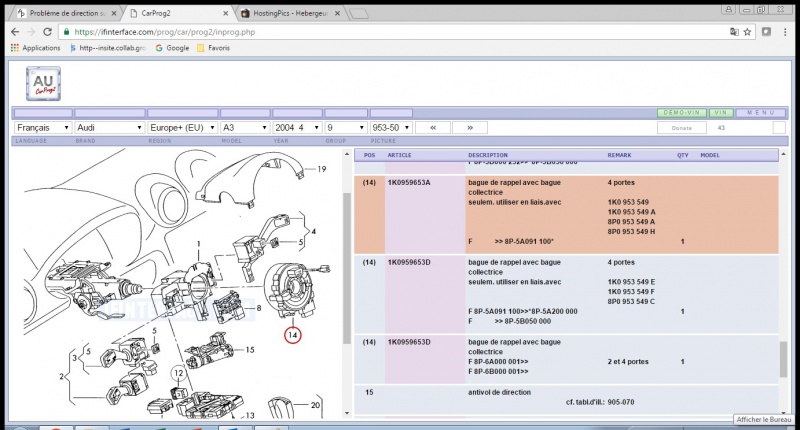Switch to Problème de direction tab

(66, 13)
